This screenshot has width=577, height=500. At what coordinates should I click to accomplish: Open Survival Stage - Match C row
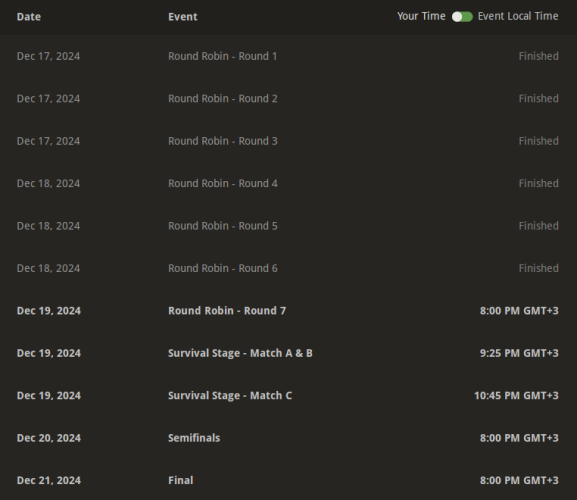(288, 396)
